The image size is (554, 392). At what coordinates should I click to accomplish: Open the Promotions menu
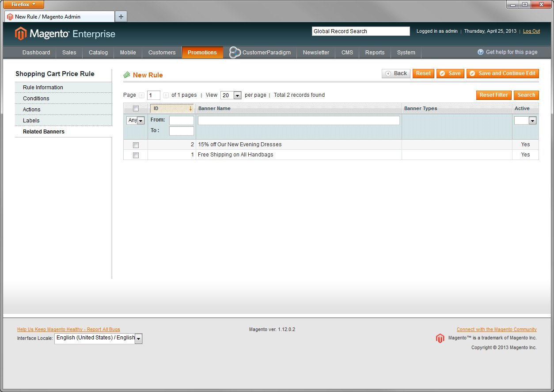coord(202,52)
